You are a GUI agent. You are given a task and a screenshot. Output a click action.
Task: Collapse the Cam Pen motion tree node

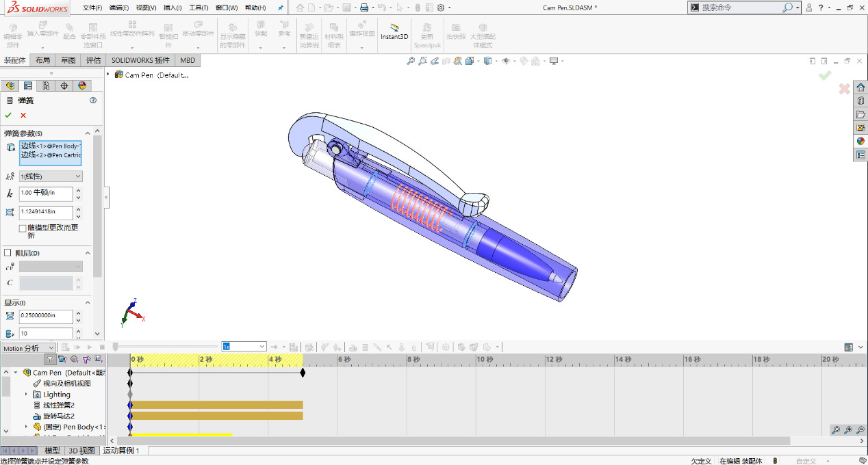[16, 373]
